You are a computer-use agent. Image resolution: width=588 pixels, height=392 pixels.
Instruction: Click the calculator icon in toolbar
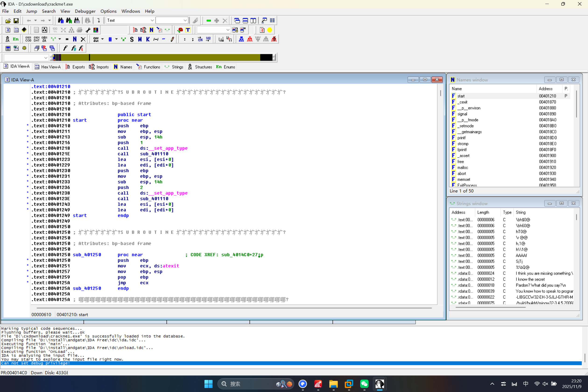tap(8, 48)
